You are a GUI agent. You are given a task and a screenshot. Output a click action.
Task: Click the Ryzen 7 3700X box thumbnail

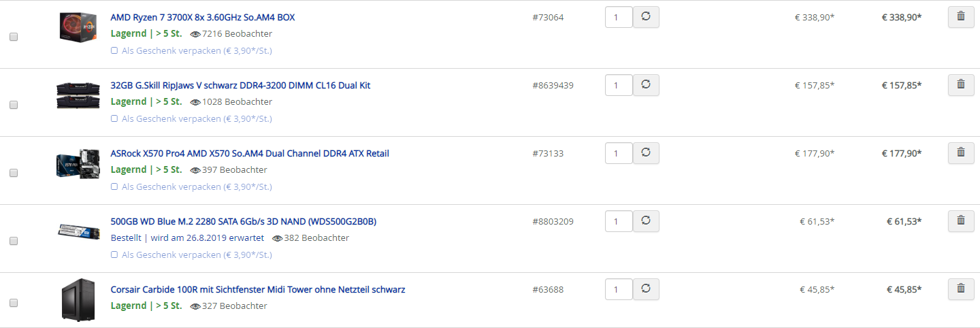(78, 27)
